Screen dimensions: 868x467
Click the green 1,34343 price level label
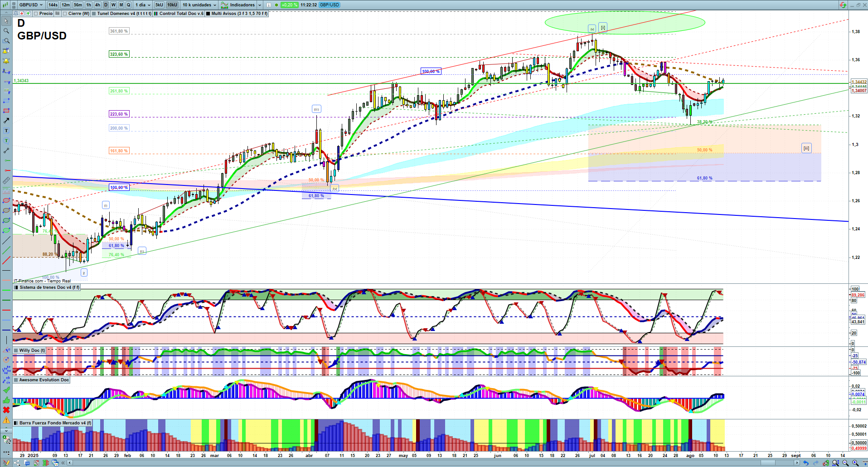coord(21,81)
